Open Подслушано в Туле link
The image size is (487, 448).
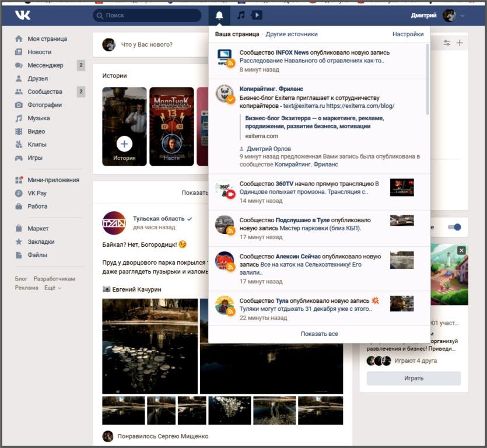303,220
